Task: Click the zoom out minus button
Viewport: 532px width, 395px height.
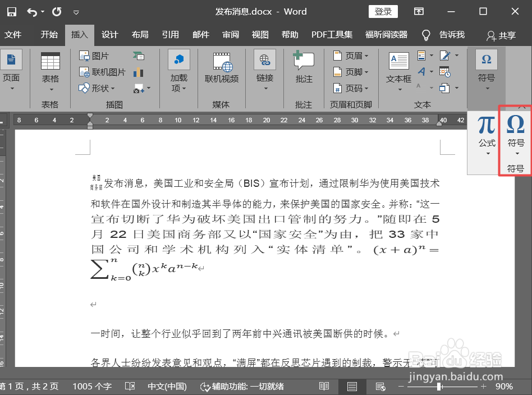Action: click(x=401, y=386)
